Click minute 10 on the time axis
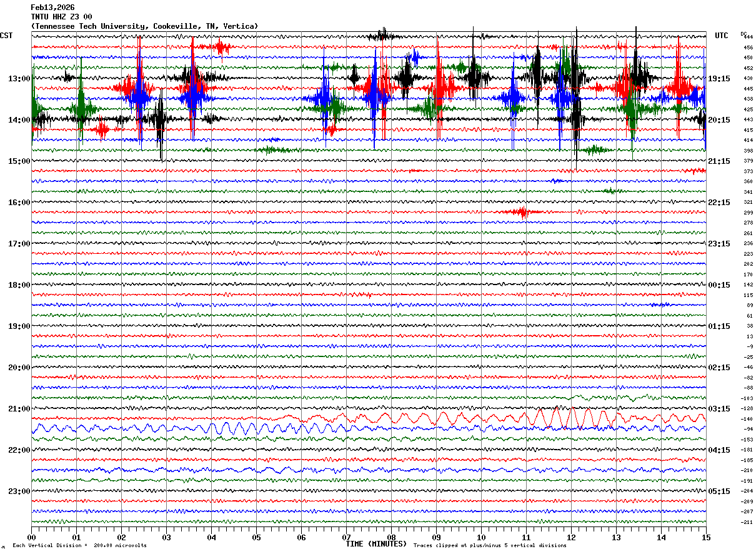This screenshot has width=756, height=554. click(481, 537)
